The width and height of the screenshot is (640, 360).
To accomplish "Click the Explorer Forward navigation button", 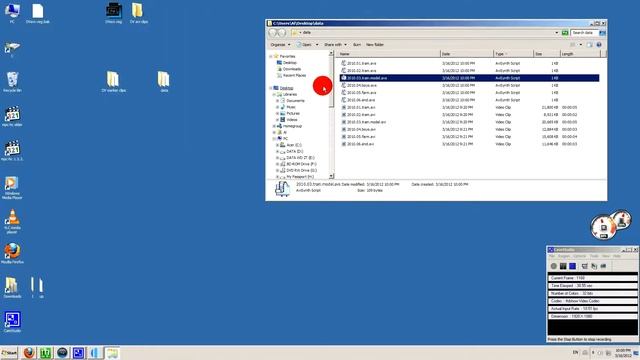I will [x=282, y=33].
